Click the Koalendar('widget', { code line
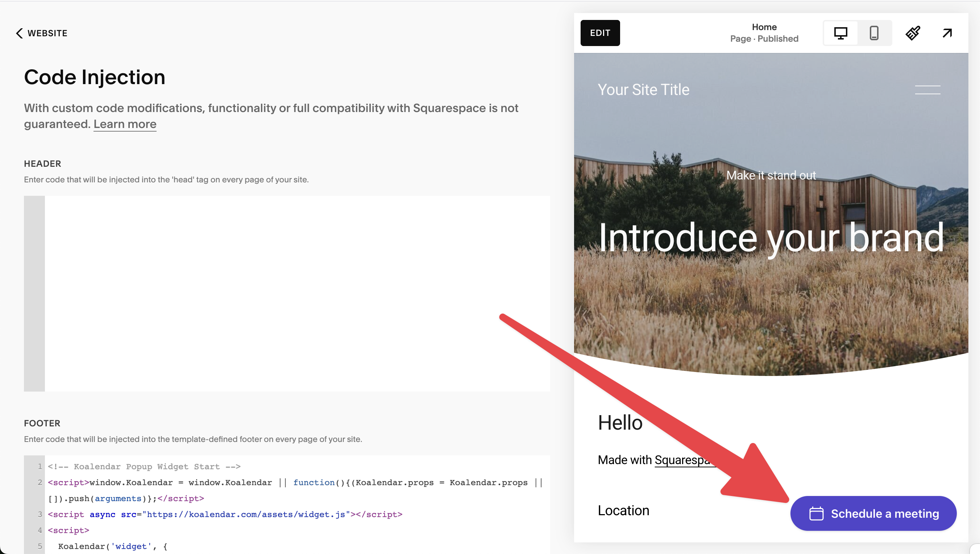The width and height of the screenshot is (980, 554). pos(113,546)
